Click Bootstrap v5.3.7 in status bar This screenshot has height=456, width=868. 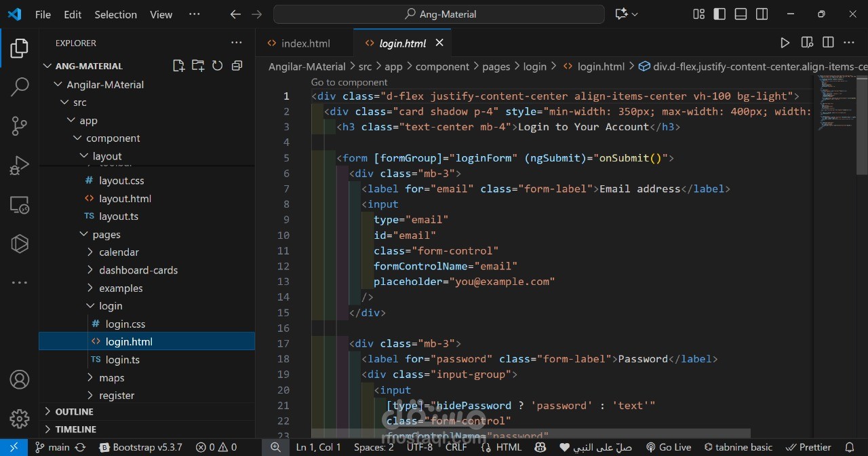click(x=140, y=447)
